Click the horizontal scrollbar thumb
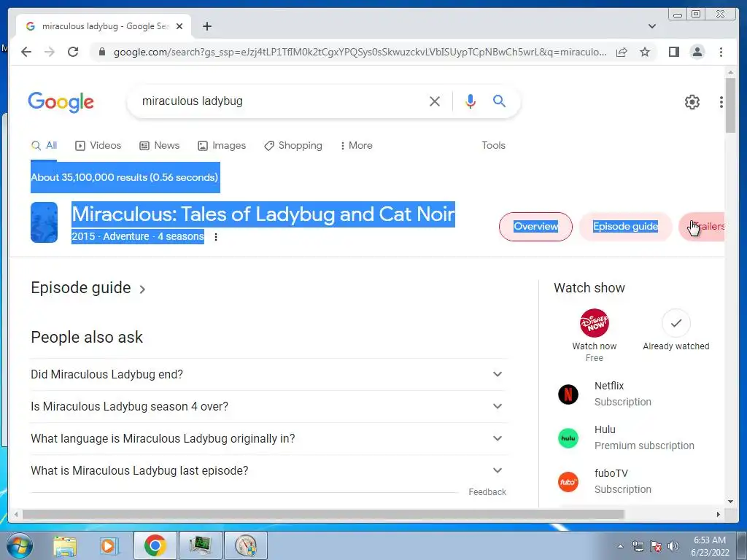Image resolution: width=747 pixels, height=560 pixels. click(x=323, y=514)
